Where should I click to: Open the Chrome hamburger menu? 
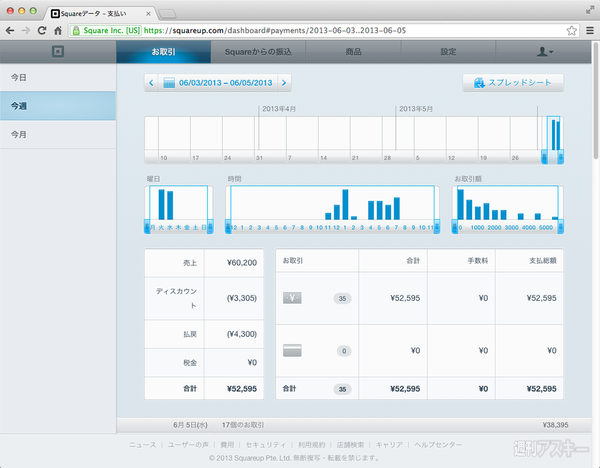tap(587, 31)
